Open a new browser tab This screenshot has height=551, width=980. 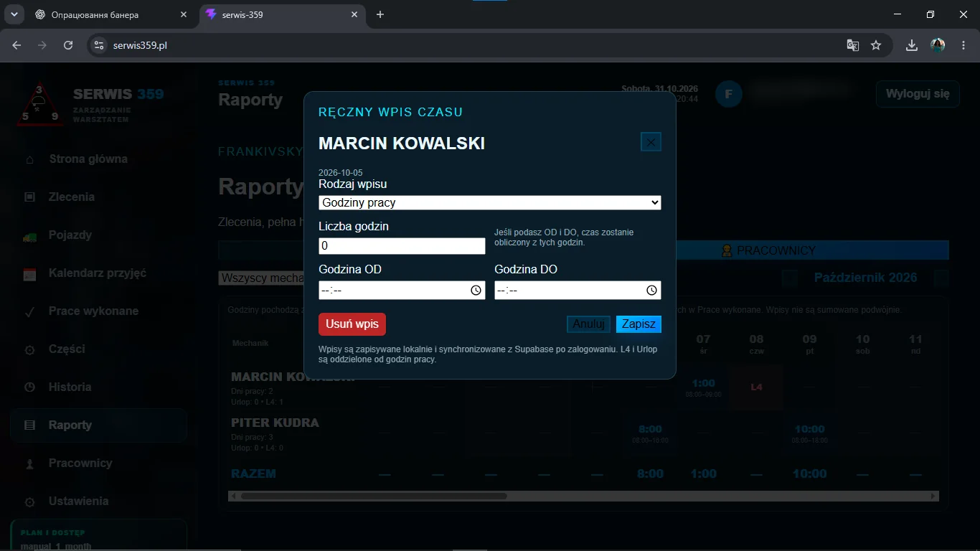(x=380, y=14)
